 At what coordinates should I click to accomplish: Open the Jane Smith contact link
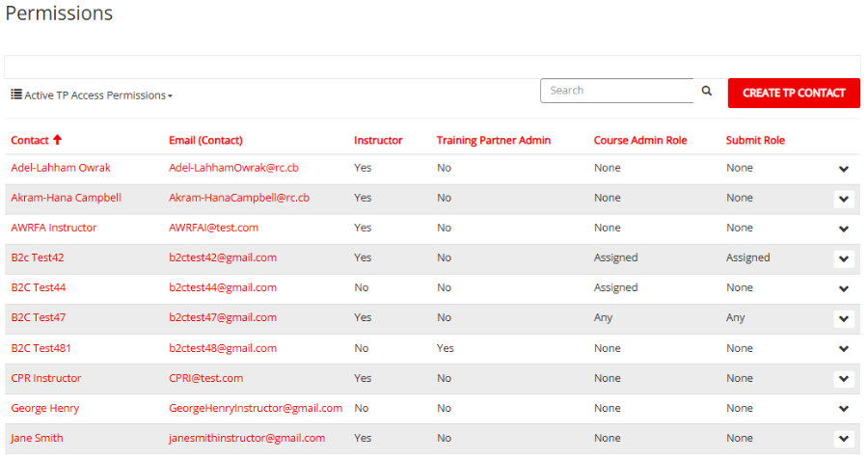pos(37,438)
